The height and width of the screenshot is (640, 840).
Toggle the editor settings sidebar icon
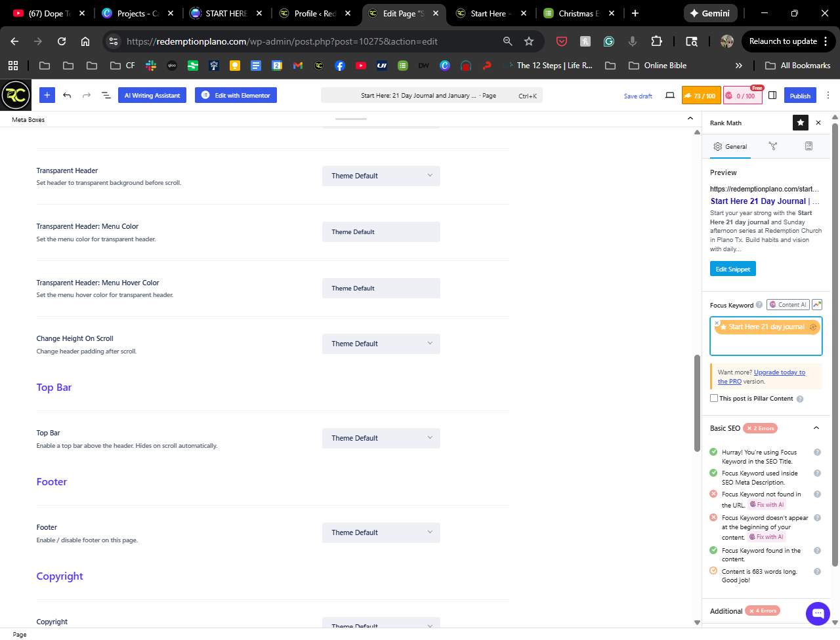[772, 96]
